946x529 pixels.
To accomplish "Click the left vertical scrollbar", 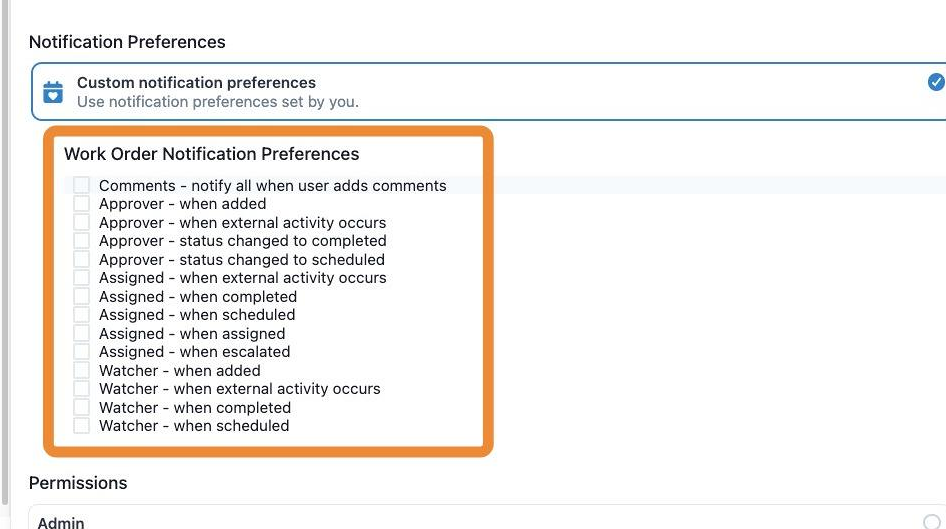I will (5, 252).
